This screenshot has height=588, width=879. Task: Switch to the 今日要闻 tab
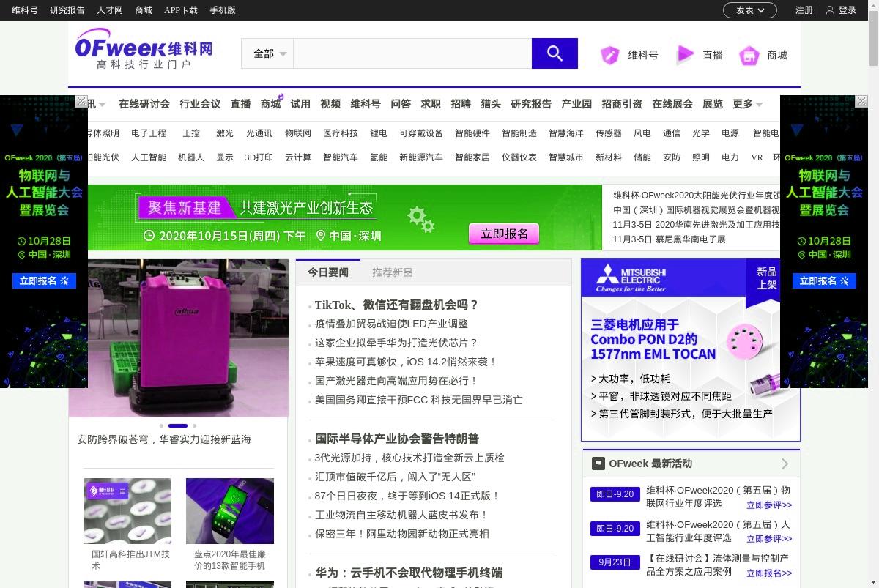328,272
